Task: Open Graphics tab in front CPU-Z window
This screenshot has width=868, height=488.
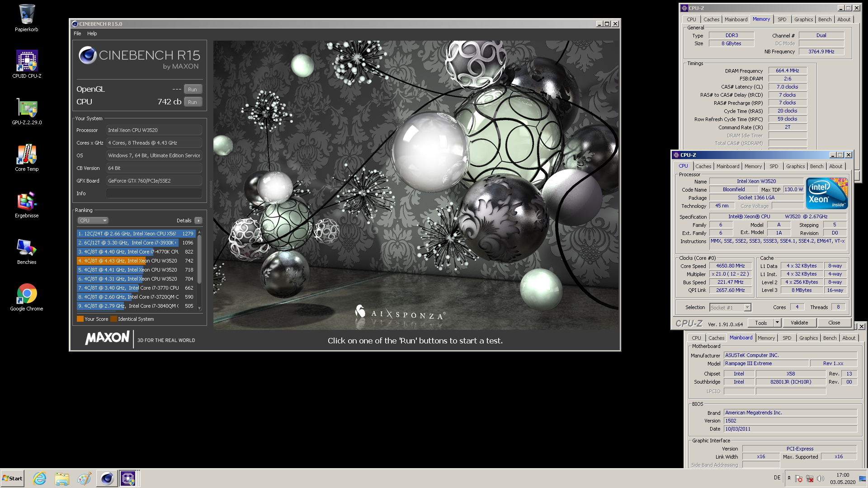Action: (x=795, y=166)
